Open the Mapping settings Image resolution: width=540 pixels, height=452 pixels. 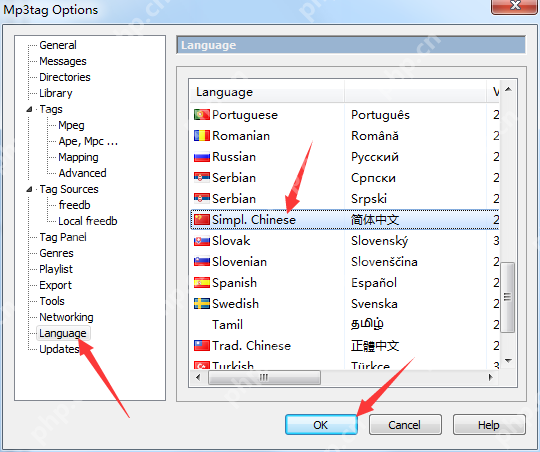[79, 157]
